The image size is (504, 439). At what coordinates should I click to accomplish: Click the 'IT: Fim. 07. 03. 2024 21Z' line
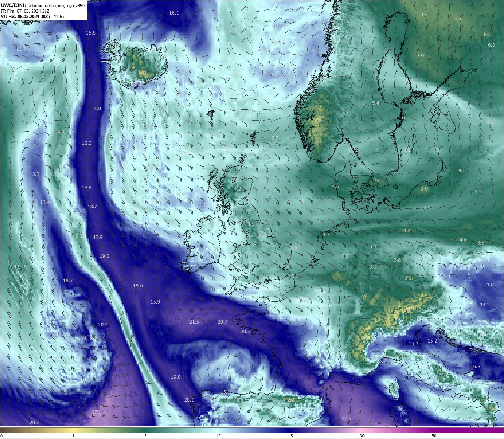pos(26,11)
